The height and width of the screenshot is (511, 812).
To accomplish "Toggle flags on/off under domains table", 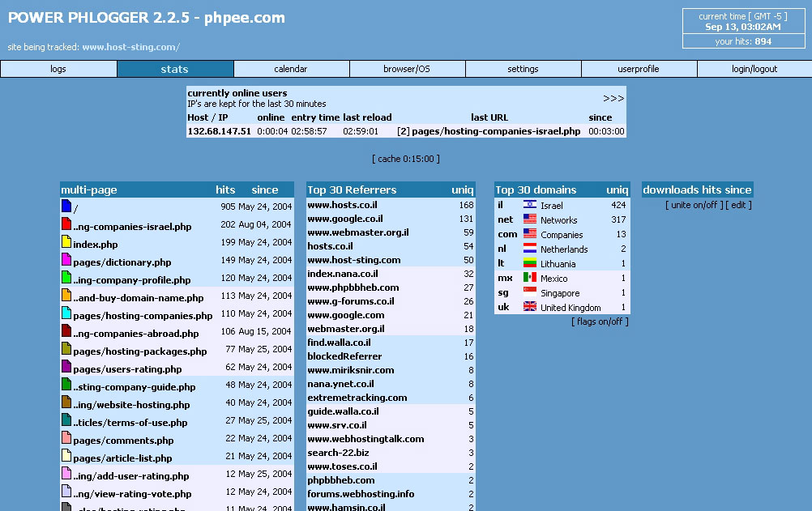I will coord(600,322).
